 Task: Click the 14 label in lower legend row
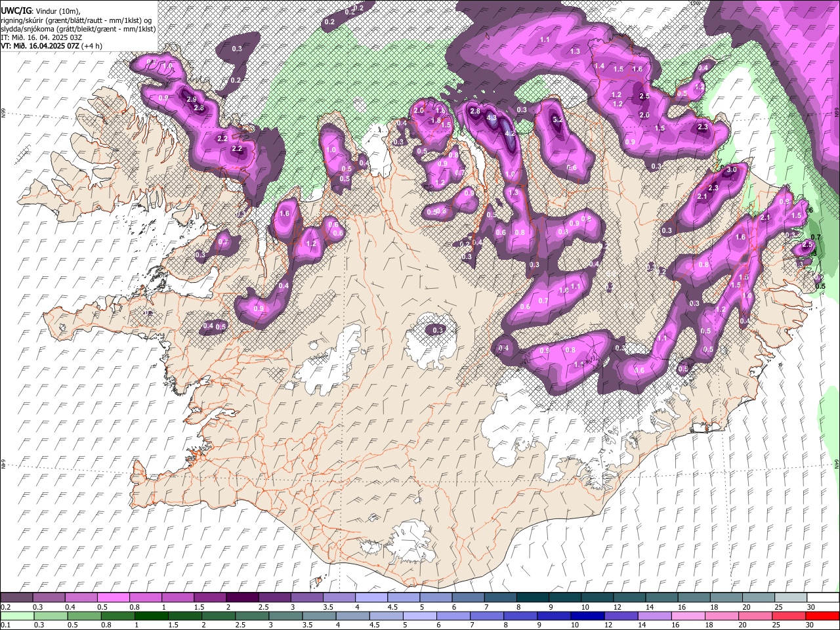click(x=640, y=625)
